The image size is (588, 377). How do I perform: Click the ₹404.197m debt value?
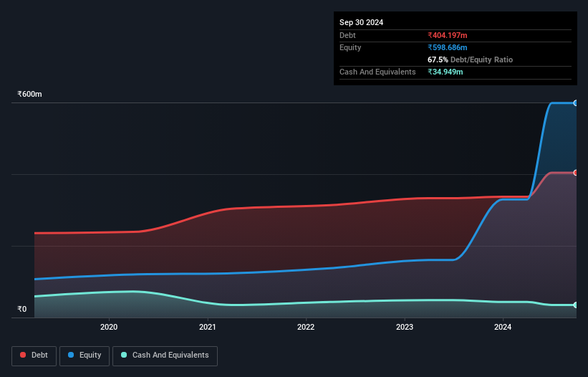click(448, 35)
